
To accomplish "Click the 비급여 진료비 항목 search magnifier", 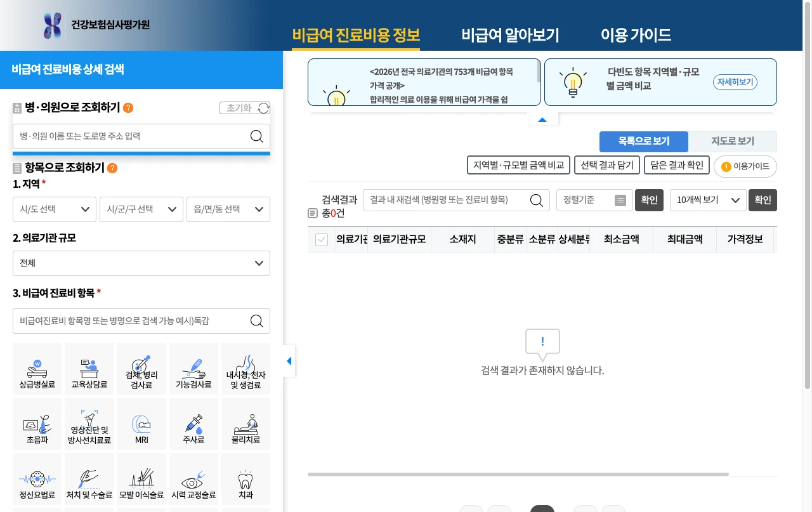I will (257, 321).
